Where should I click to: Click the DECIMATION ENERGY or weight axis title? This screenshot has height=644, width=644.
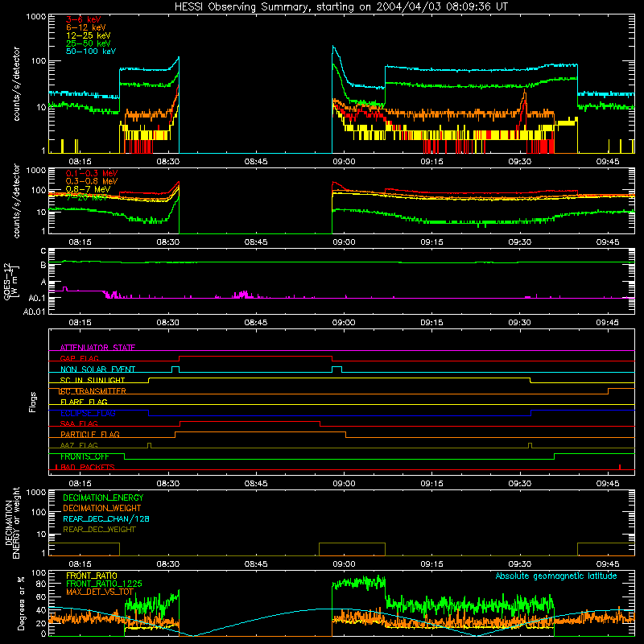pyautogui.click(x=12, y=522)
